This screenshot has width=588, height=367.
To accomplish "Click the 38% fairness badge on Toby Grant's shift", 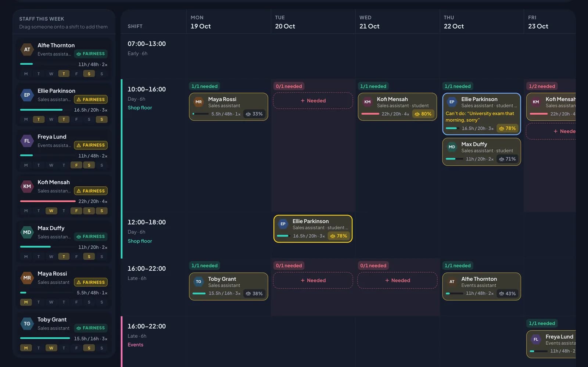I will click(254, 294).
